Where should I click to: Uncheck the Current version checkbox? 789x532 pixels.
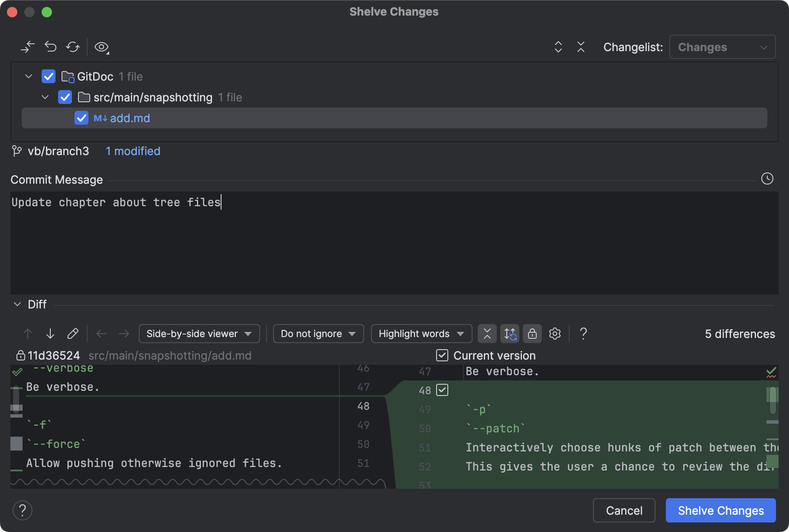point(442,355)
